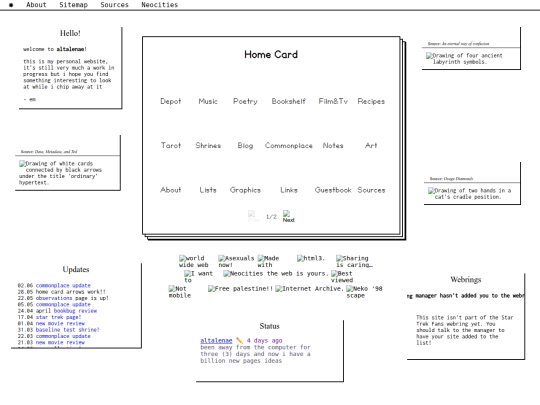Viewport: 540px width, 405px height.
Task: Open the 02.06 commonplace update link
Action: (x=63, y=285)
